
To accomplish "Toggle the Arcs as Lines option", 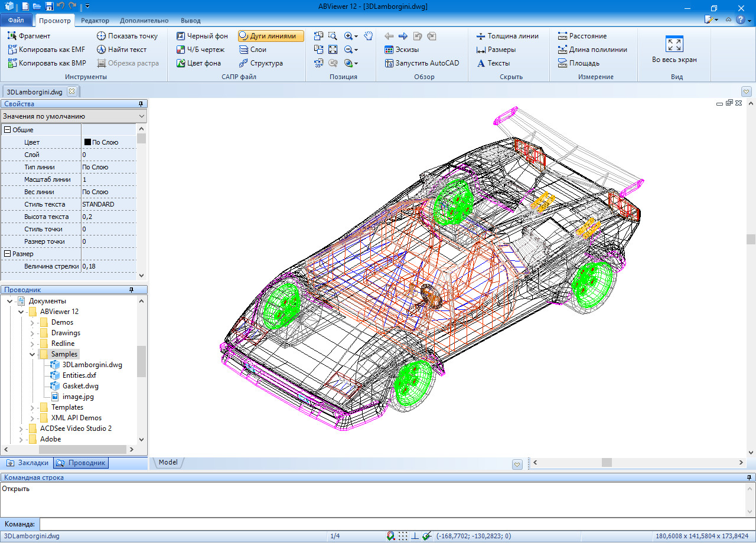I will click(x=271, y=36).
